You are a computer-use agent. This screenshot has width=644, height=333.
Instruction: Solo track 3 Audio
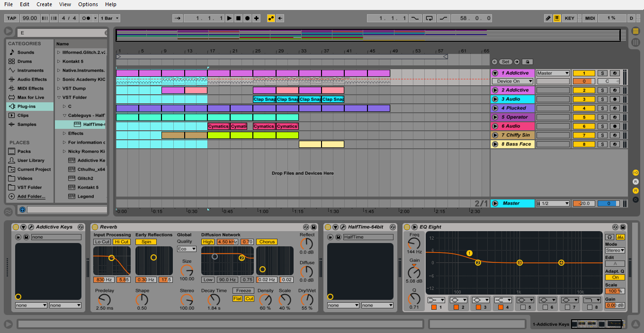click(x=602, y=99)
